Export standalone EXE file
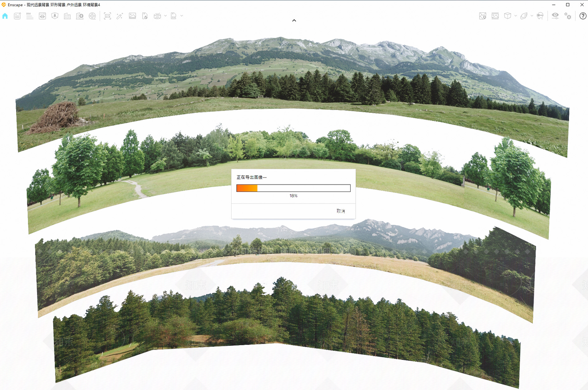 (x=173, y=16)
